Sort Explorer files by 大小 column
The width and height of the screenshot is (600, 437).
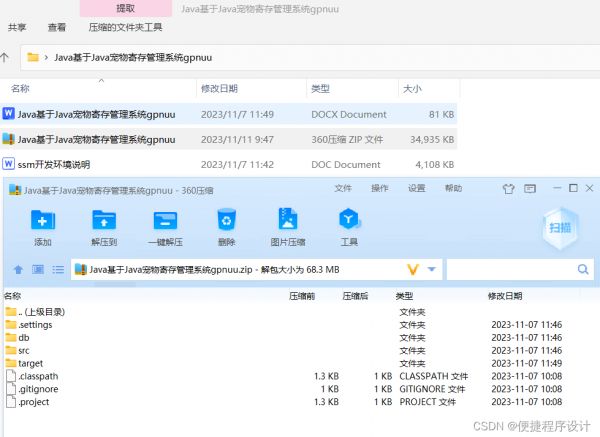pyautogui.click(x=412, y=89)
